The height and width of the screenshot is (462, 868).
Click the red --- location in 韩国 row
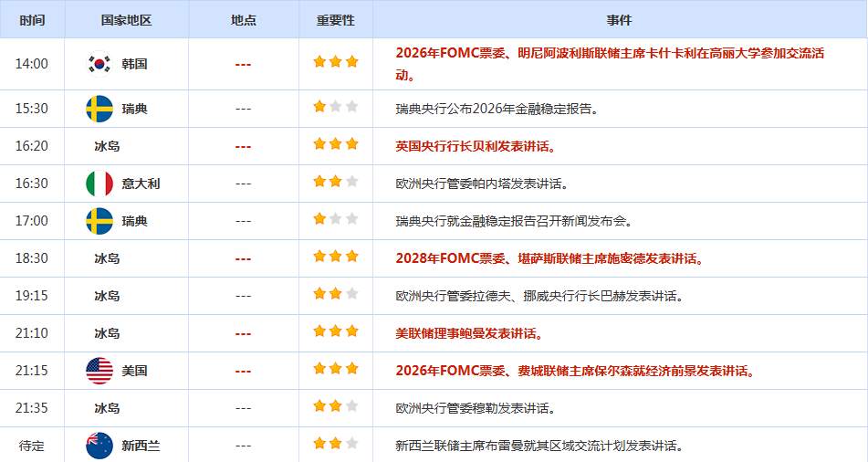(243, 65)
